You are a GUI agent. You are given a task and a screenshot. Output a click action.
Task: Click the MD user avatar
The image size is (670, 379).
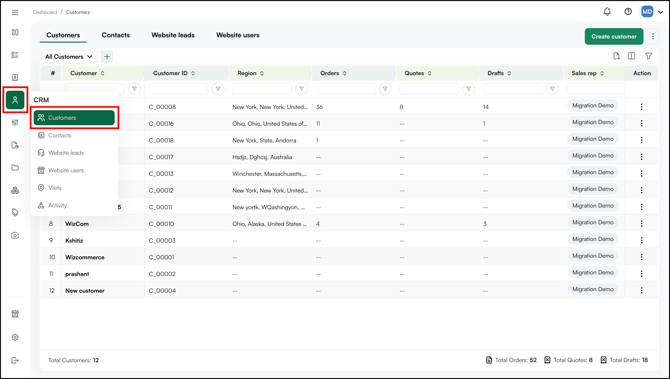coord(647,12)
